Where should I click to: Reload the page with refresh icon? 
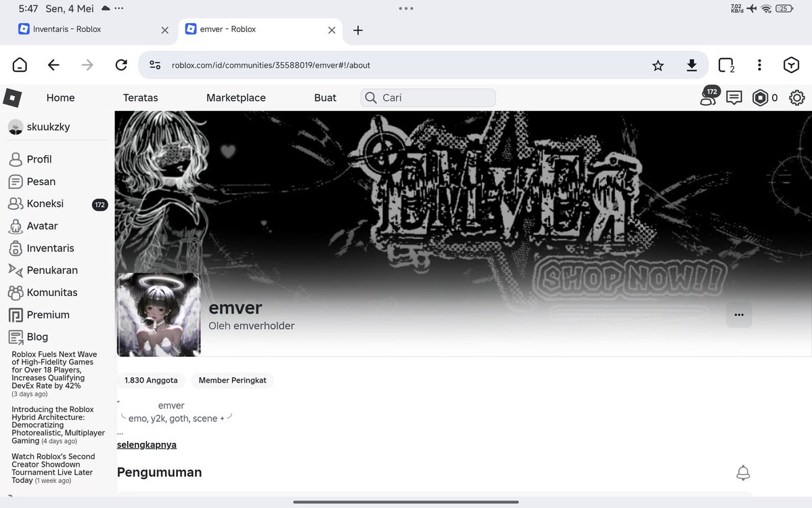point(121,65)
